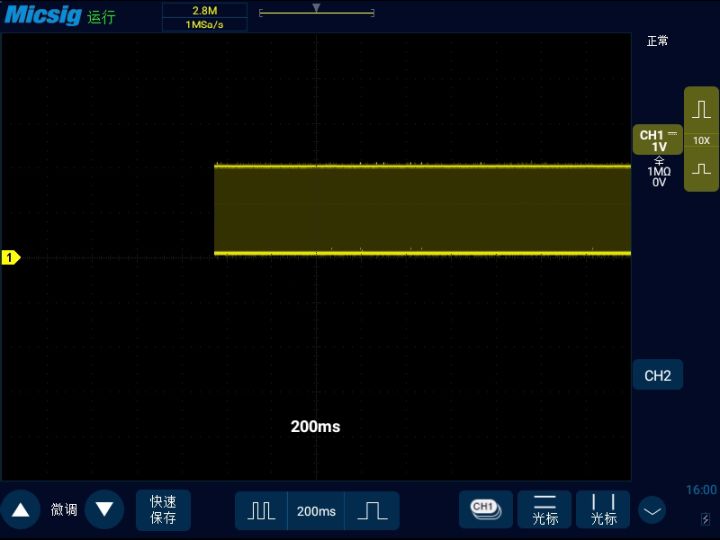Tap the 200ms label on the waveform

click(315, 427)
